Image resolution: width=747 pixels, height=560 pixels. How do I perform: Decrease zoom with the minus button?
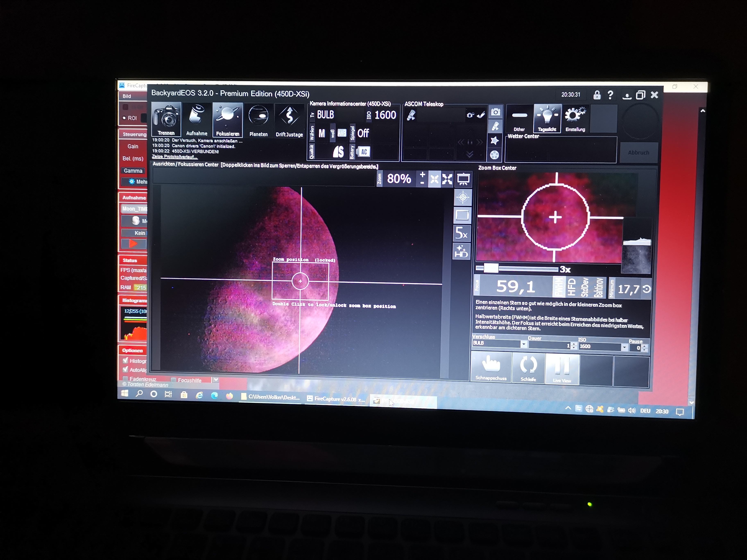422,183
